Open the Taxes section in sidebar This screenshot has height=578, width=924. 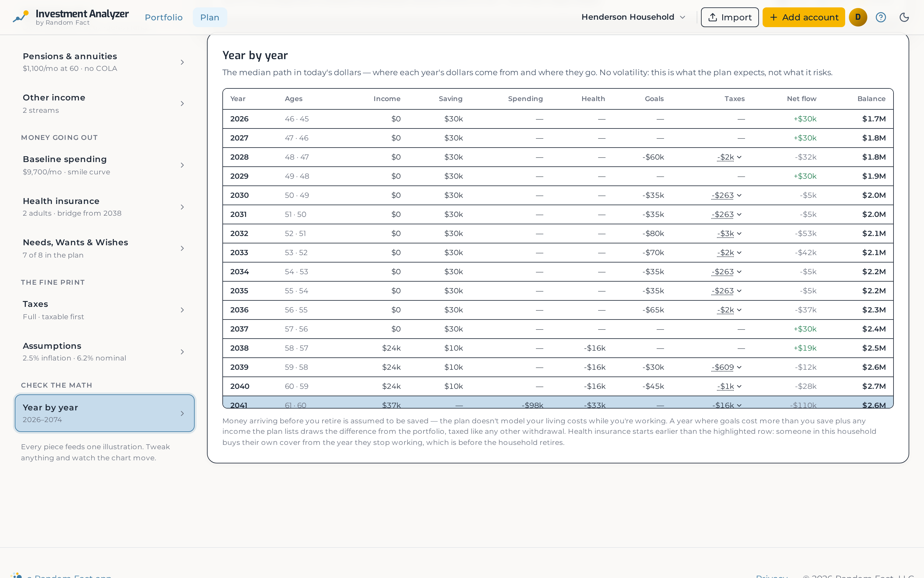pyautogui.click(x=104, y=310)
